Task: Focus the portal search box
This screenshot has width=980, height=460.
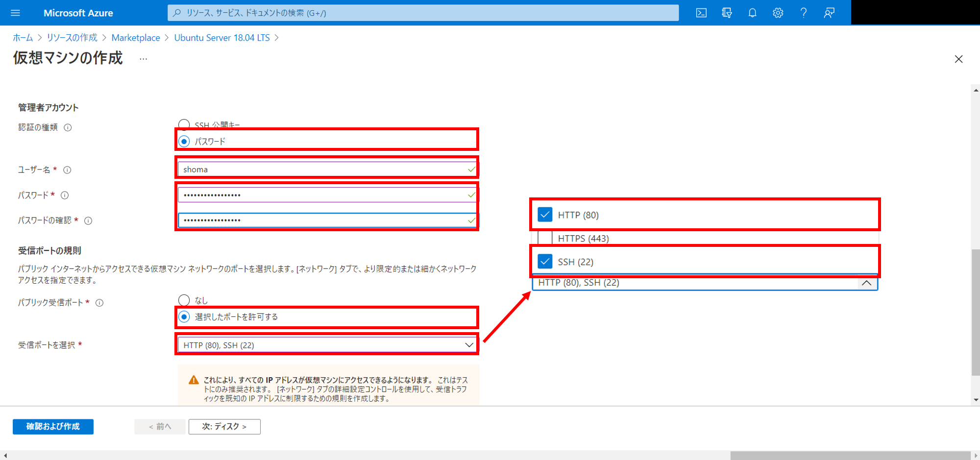Action: click(423, 13)
